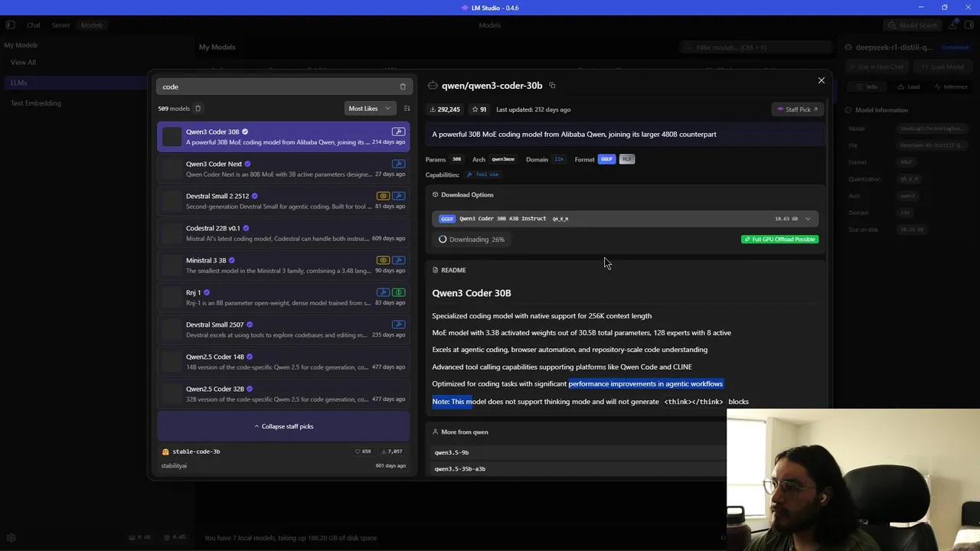Select Rnj 1 model entry

283,298
